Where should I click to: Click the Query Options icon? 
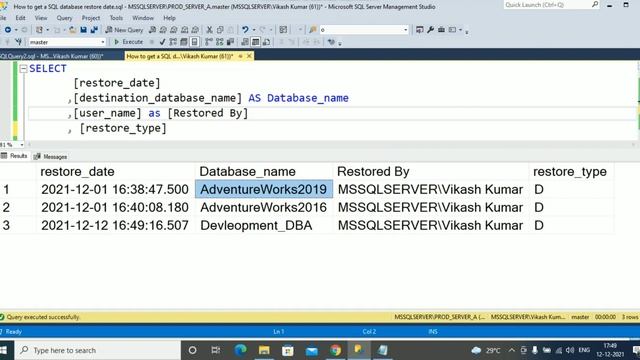pos(184,42)
